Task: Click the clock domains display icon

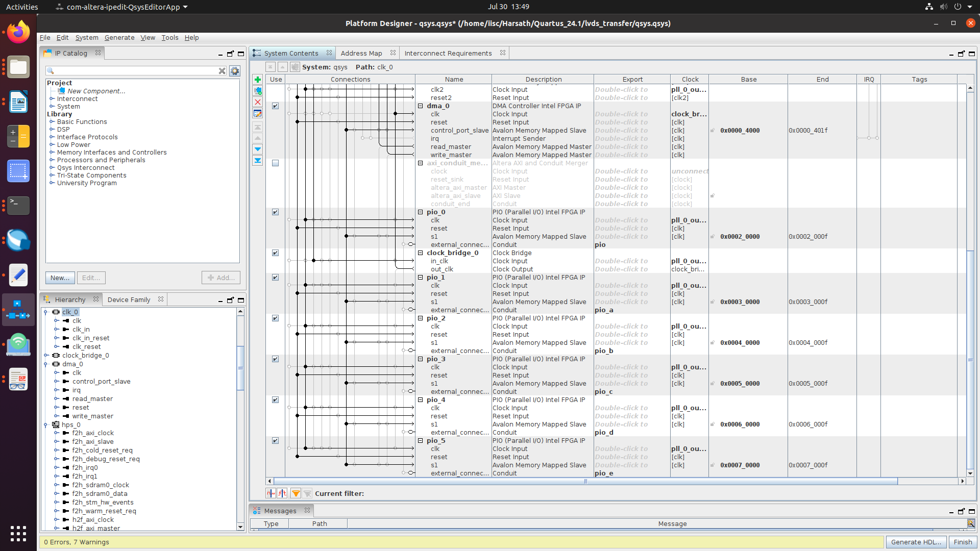Action: 271,493
